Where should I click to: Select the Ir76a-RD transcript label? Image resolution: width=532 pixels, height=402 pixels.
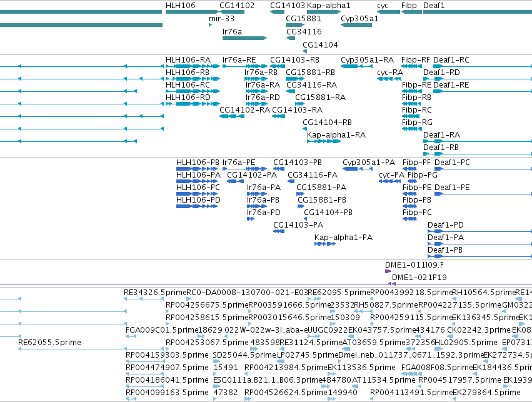(x=263, y=98)
